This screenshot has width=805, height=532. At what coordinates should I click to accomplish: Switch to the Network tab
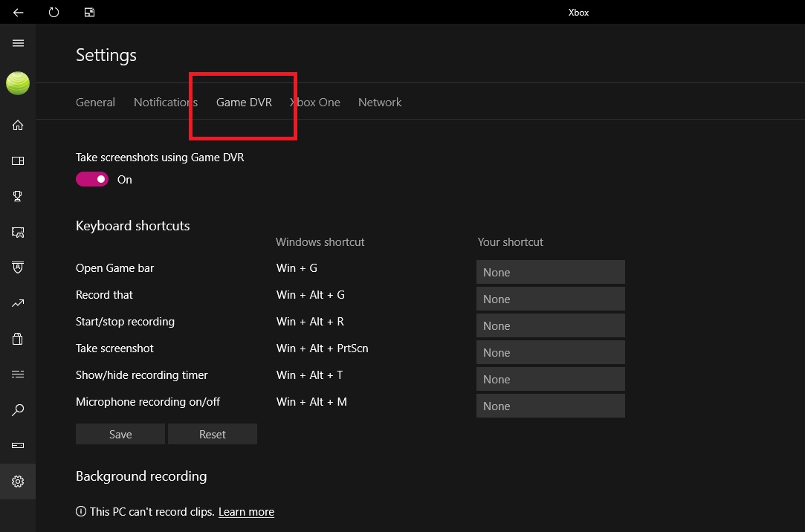pos(380,102)
